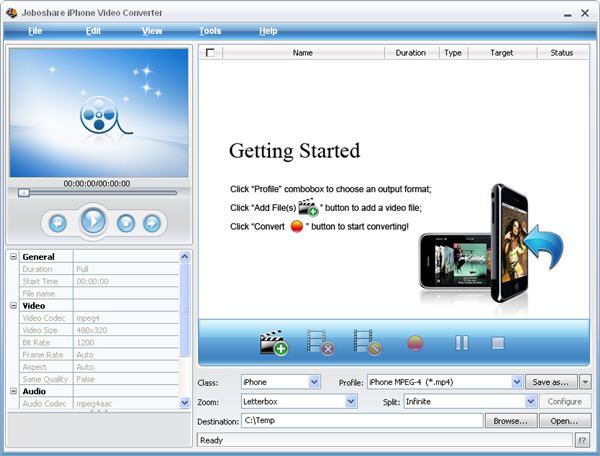Click the Type column header

[453, 53]
